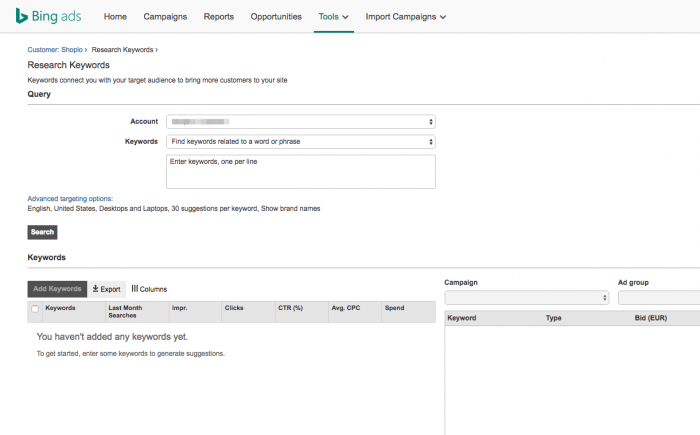Expand the Tools menu

coord(333,17)
